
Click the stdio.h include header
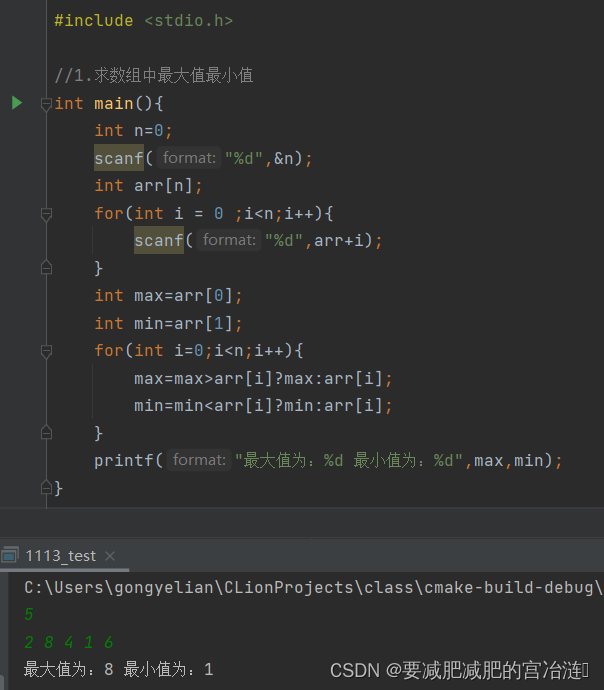[x=188, y=21]
